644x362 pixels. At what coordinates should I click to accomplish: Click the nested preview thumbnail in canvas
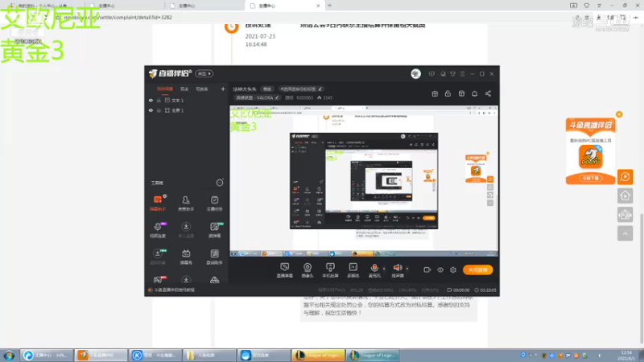click(x=364, y=180)
